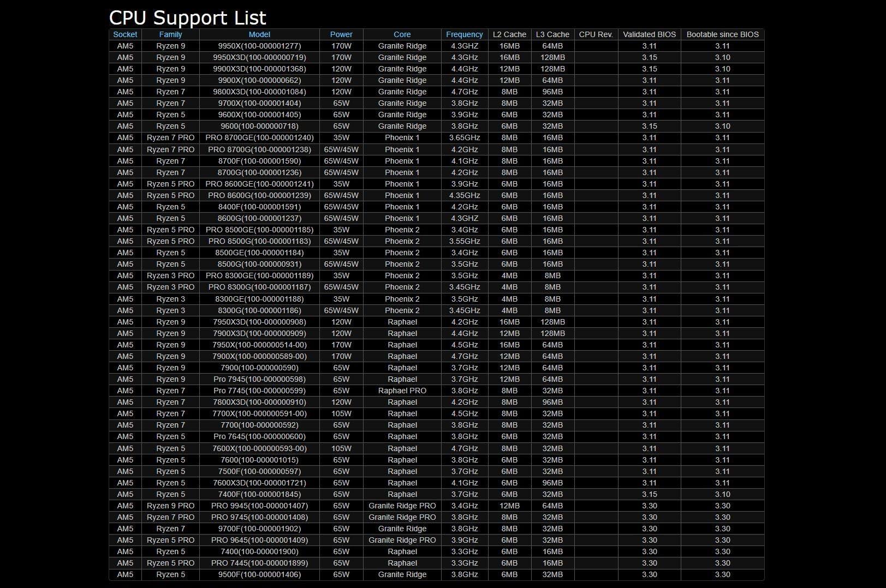Viewport: 886px width, 588px height.
Task: Select the 9950X(100-000001277) model cell
Action: tap(259, 46)
